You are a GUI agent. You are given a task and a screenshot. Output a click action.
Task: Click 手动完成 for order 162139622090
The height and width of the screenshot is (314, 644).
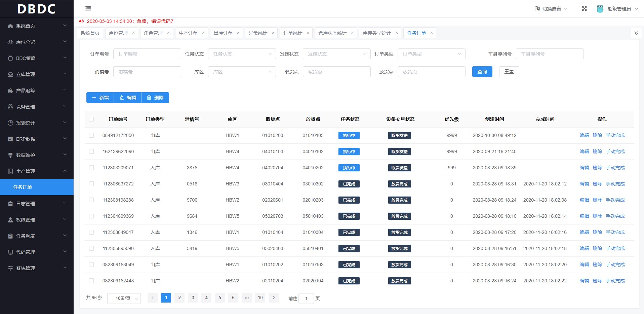click(x=615, y=151)
